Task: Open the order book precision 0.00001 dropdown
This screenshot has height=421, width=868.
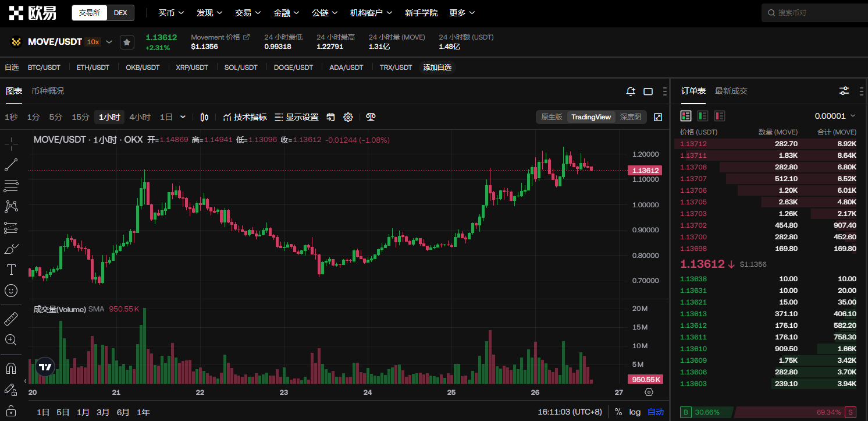Action: [835, 116]
